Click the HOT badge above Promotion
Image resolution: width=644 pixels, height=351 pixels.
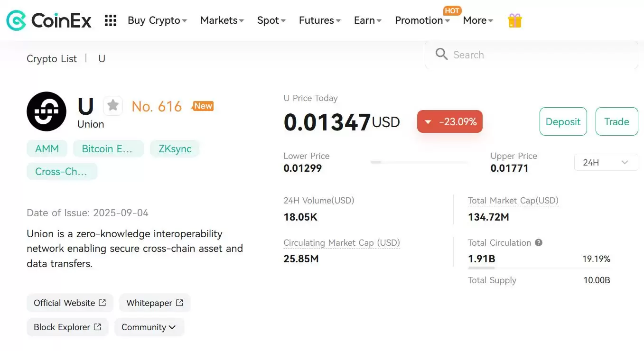452,10
